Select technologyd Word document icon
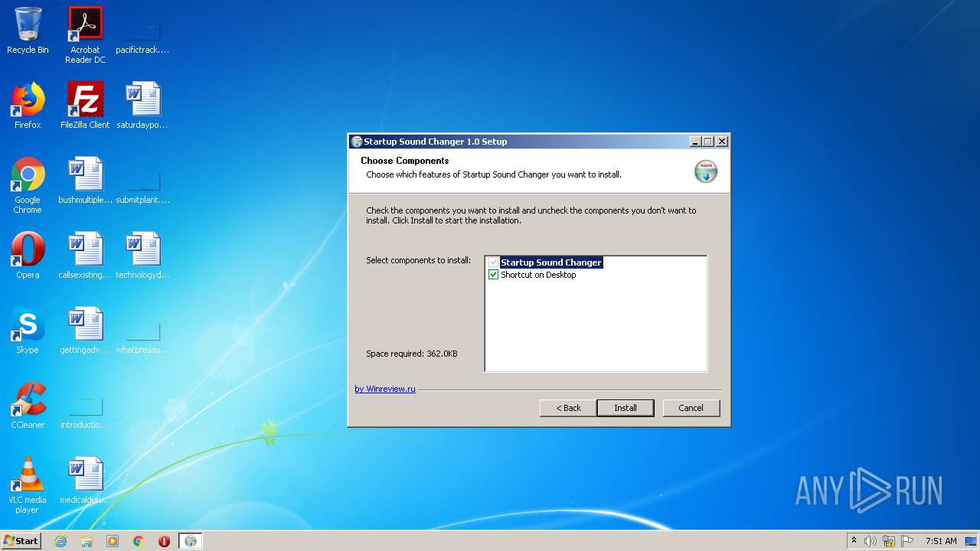 142,256
